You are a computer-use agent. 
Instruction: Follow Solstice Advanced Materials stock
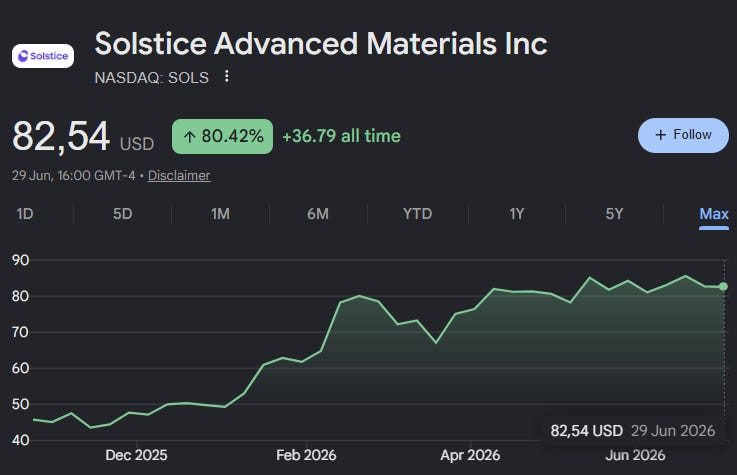pyautogui.click(x=683, y=135)
